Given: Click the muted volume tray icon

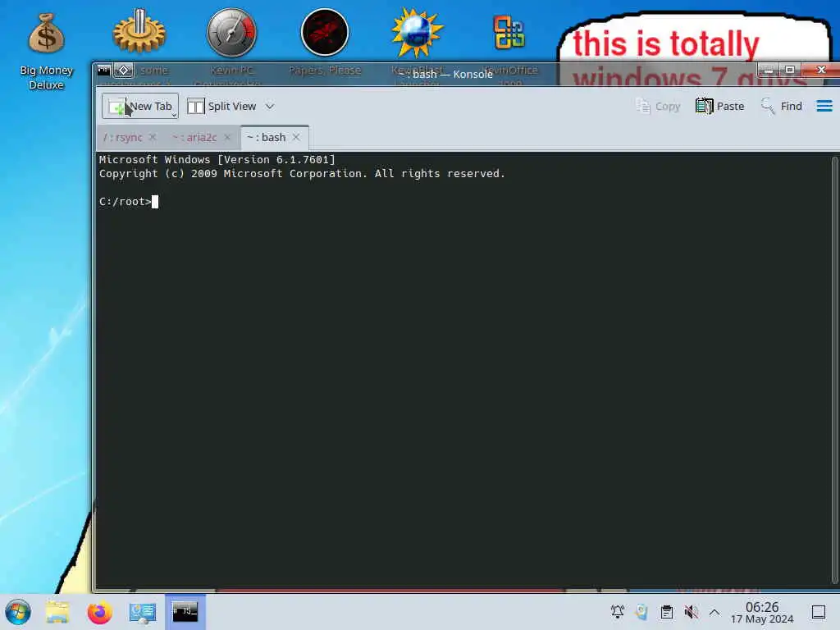Looking at the screenshot, I should (691, 612).
